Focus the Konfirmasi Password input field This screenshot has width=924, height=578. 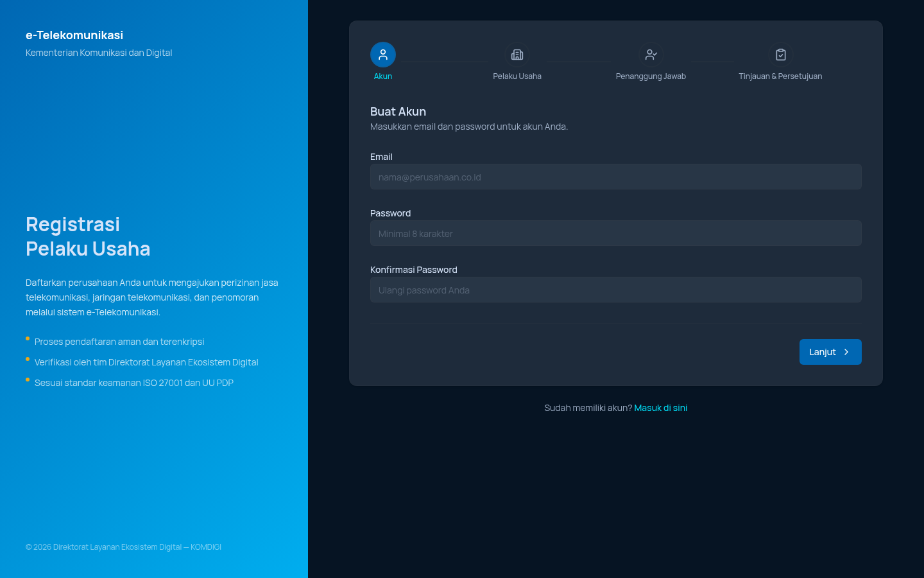pyautogui.click(x=616, y=290)
